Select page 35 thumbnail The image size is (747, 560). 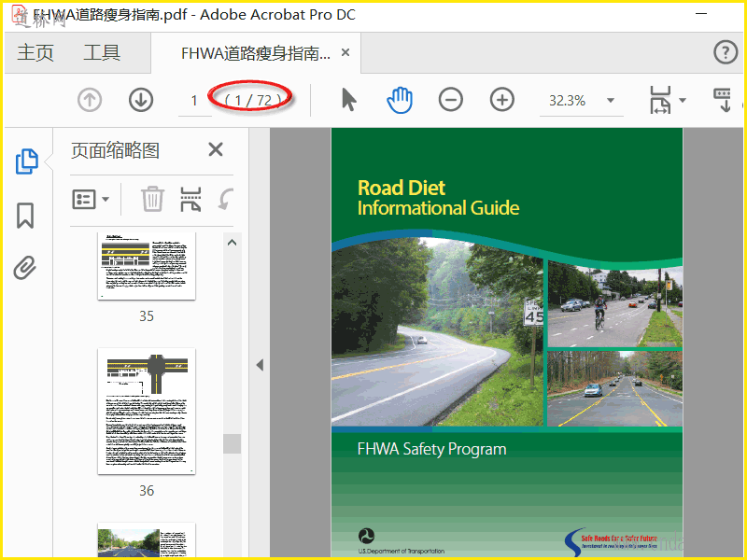147,266
